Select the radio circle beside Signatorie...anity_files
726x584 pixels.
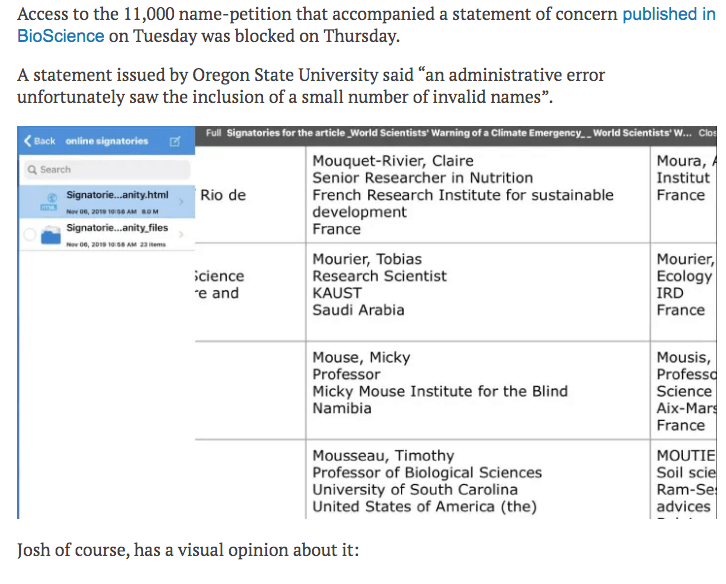pyautogui.click(x=30, y=236)
